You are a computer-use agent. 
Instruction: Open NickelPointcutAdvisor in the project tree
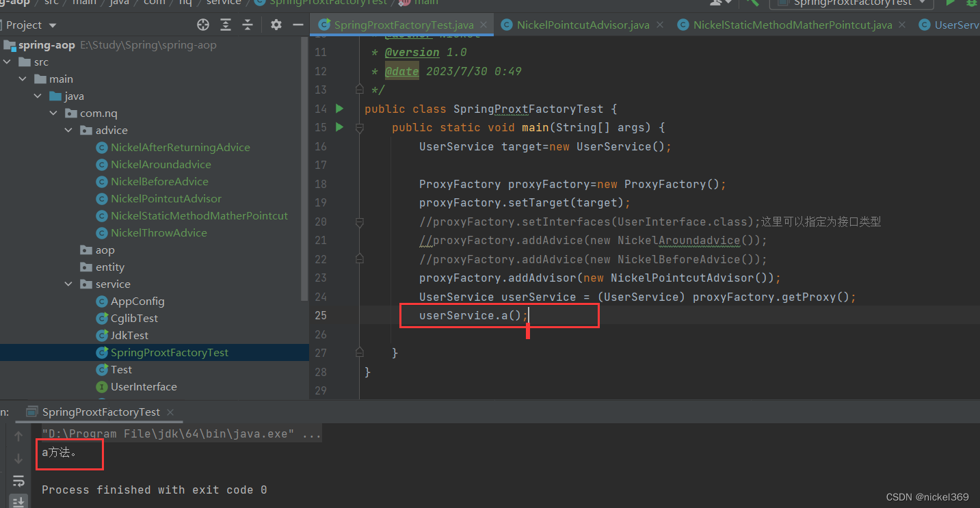[166, 198]
